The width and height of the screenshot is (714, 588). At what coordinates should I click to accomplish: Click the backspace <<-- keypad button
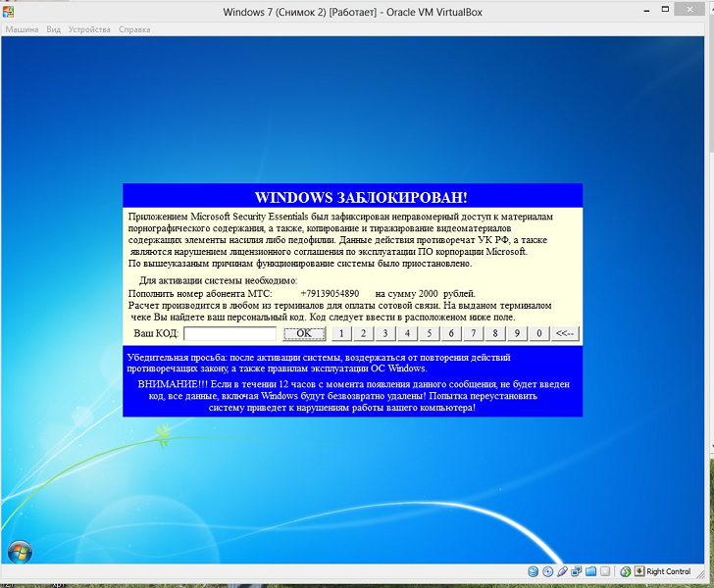pos(565,333)
